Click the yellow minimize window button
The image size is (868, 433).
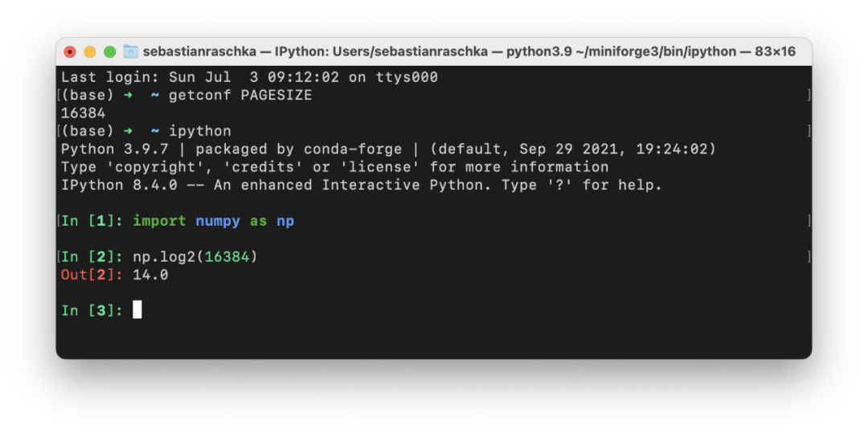(x=90, y=52)
